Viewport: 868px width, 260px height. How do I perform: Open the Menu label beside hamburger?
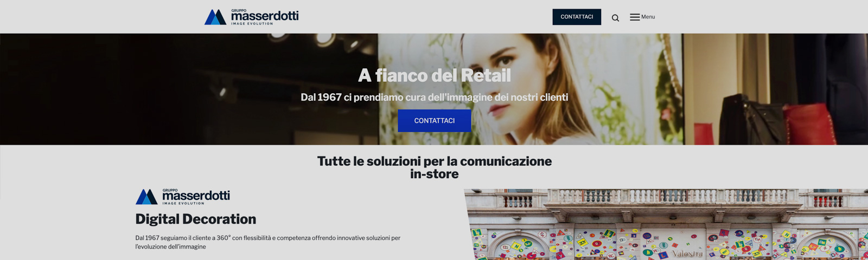coord(648,17)
